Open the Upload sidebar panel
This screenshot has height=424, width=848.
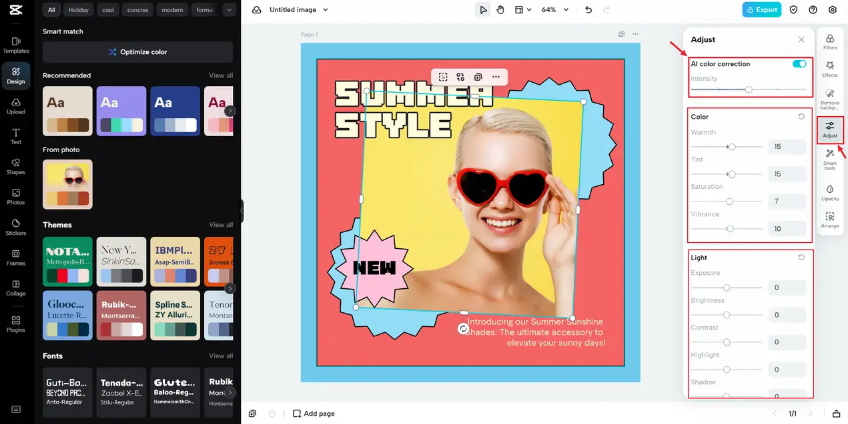point(16,107)
